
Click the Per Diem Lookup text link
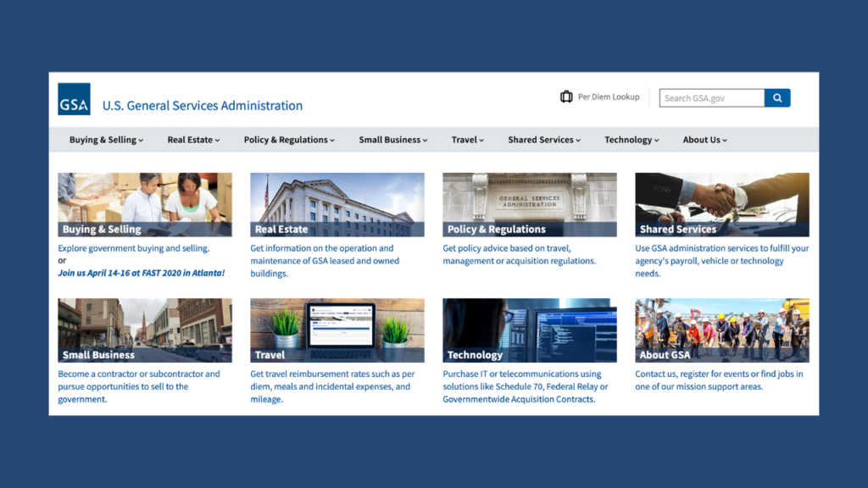[608, 97]
